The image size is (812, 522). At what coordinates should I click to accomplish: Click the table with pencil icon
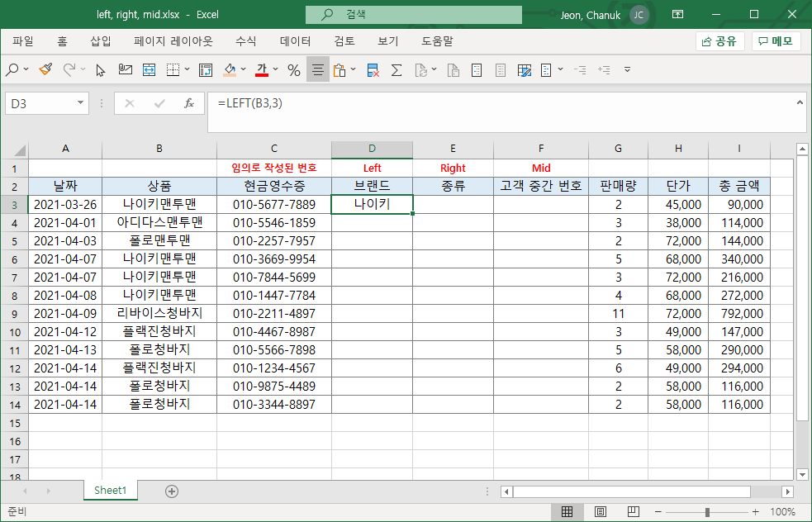pos(525,70)
